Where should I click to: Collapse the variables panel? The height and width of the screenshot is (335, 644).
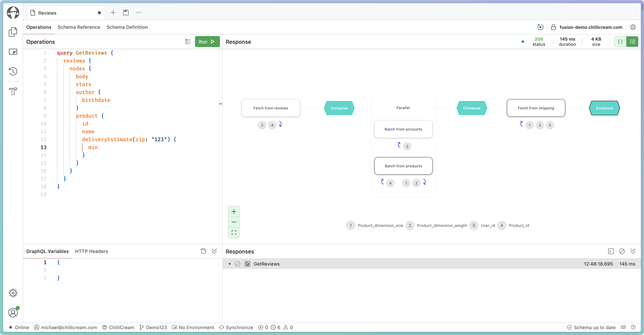214,251
